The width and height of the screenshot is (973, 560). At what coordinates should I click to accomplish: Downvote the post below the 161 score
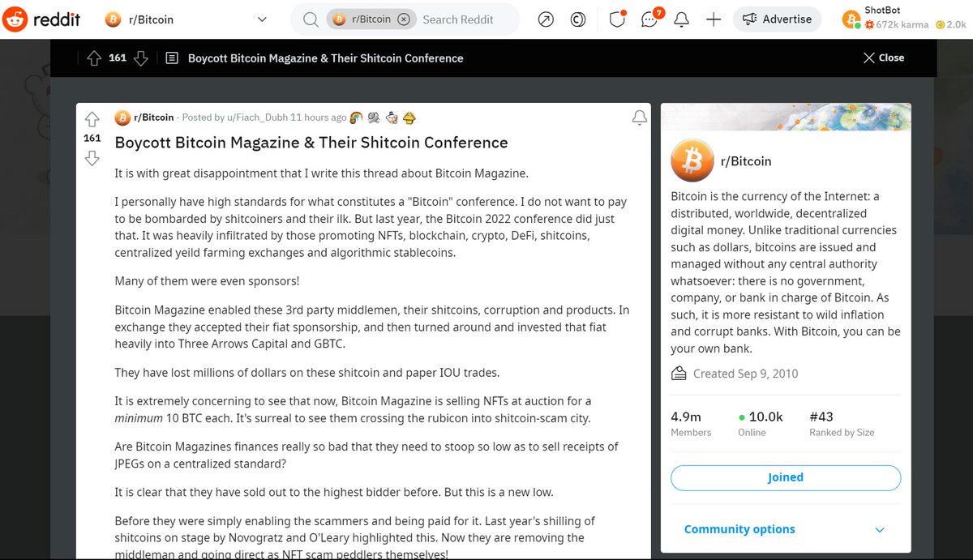click(x=92, y=158)
